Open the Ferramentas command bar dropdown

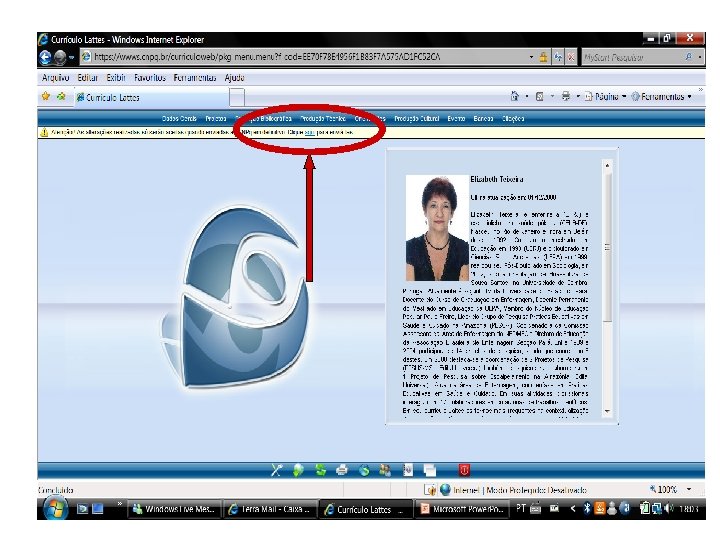661,96
